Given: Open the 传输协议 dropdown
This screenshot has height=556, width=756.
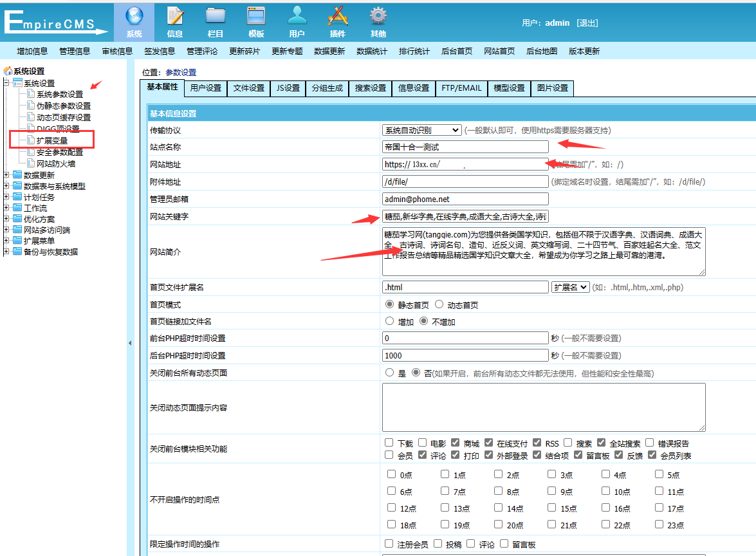Looking at the screenshot, I should coord(421,130).
